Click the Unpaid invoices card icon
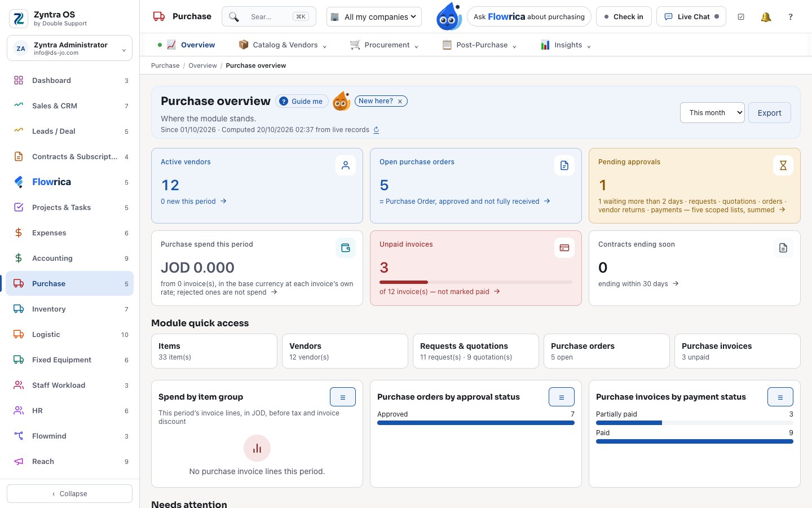812x508 pixels. coord(564,248)
